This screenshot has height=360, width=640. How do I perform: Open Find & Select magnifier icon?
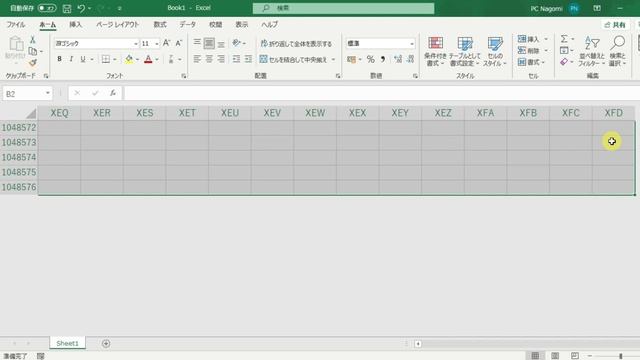click(x=618, y=42)
